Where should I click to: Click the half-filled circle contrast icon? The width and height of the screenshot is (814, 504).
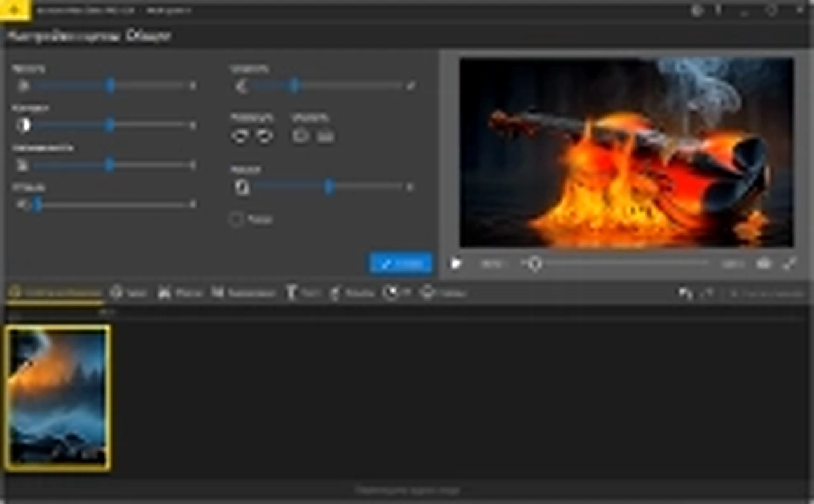(x=23, y=125)
